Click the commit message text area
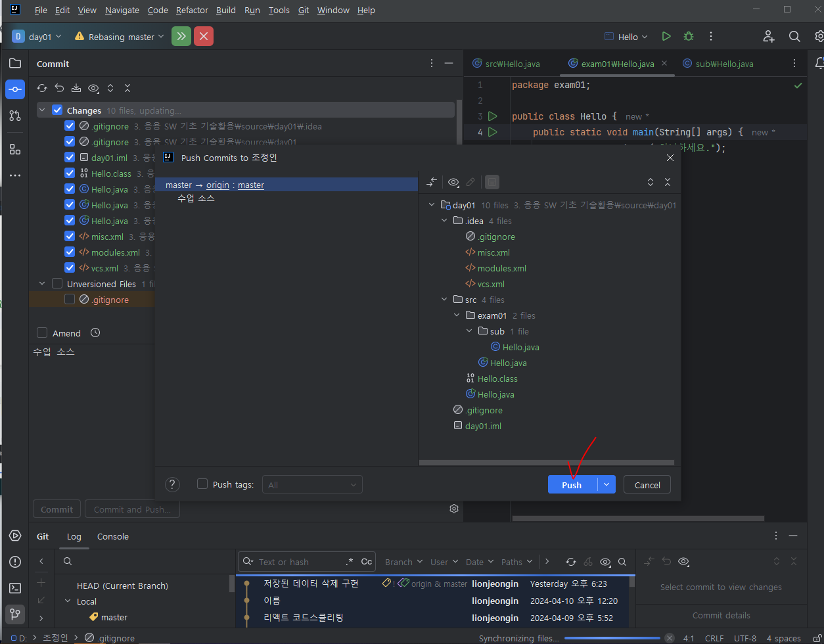 coord(246,421)
